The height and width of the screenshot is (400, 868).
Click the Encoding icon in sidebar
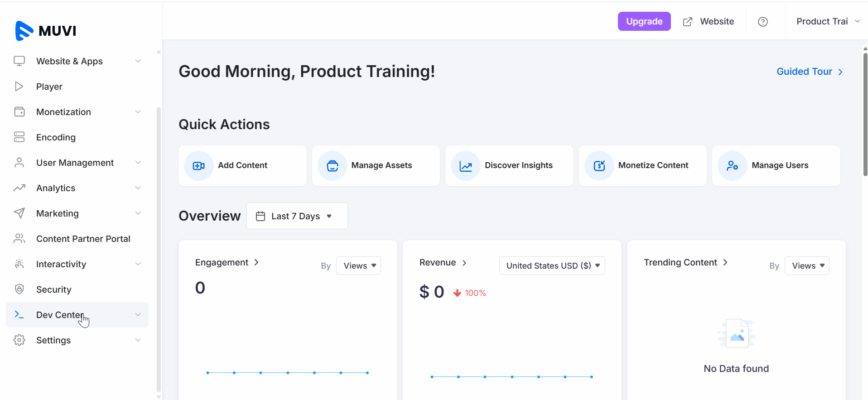tap(19, 137)
